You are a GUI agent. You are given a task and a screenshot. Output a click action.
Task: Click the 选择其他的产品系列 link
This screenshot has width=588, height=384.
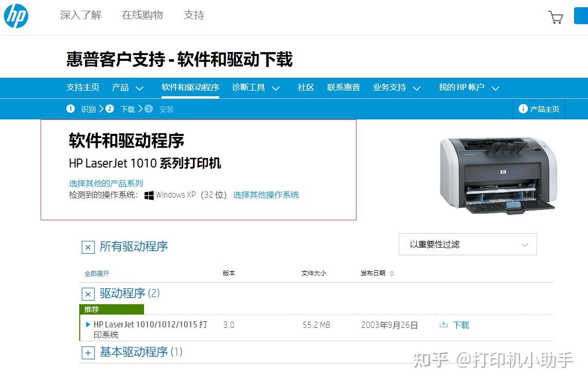click(x=105, y=183)
